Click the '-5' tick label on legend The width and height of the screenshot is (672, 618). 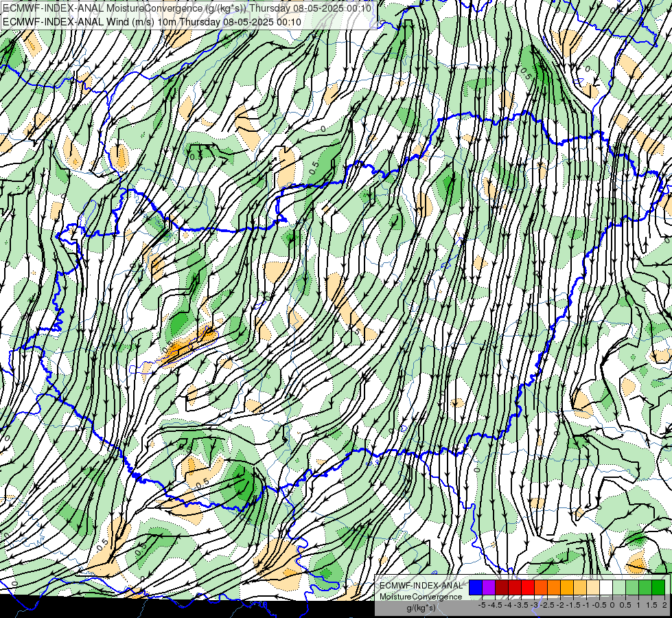482,605
